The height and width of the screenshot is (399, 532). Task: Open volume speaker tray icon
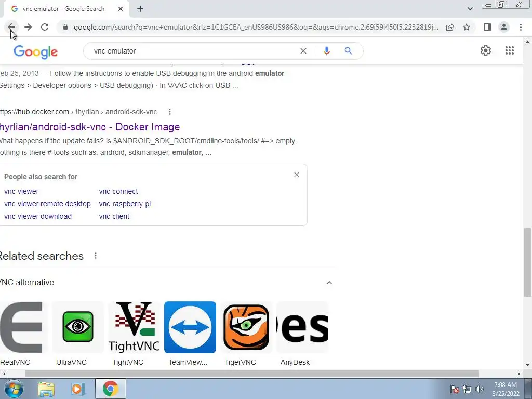click(479, 390)
